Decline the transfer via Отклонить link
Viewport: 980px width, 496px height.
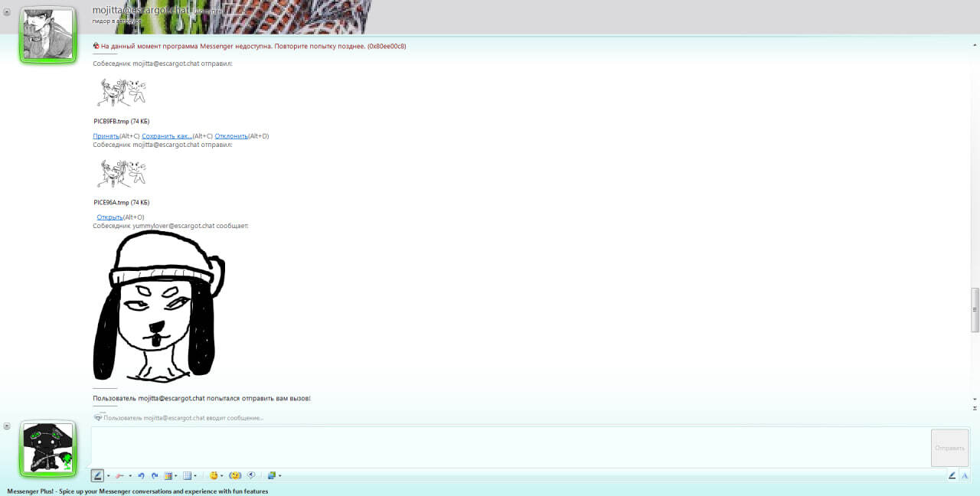[231, 136]
